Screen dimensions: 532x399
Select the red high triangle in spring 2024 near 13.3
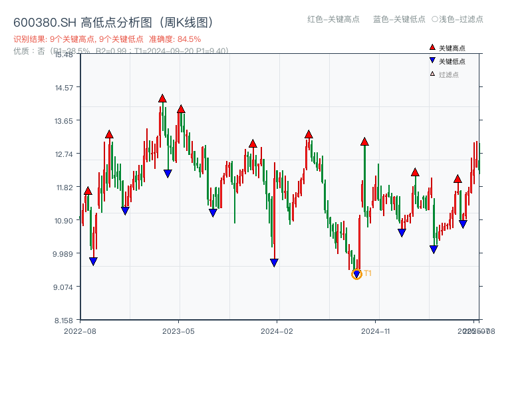coord(309,134)
